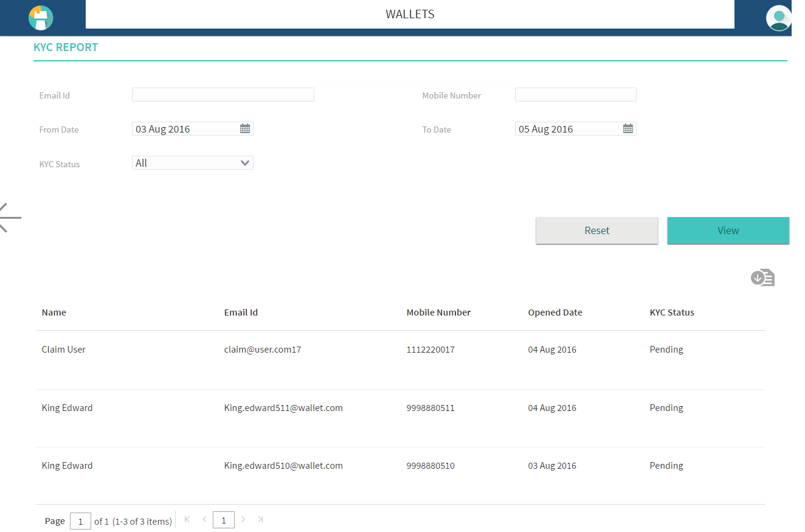Image resolution: width=805 pixels, height=532 pixels.
Task: Click Pending status for Claim User
Action: (x=666, y=350)
